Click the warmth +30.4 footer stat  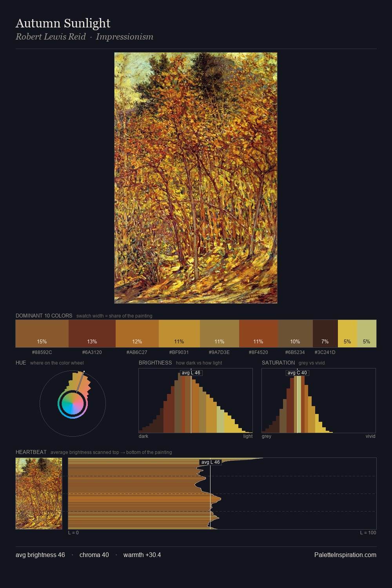coord(142,555)
